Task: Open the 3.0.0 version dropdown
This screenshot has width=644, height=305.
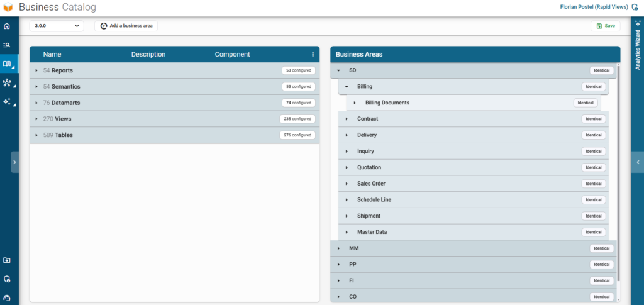Action: [x=57, y=26]
